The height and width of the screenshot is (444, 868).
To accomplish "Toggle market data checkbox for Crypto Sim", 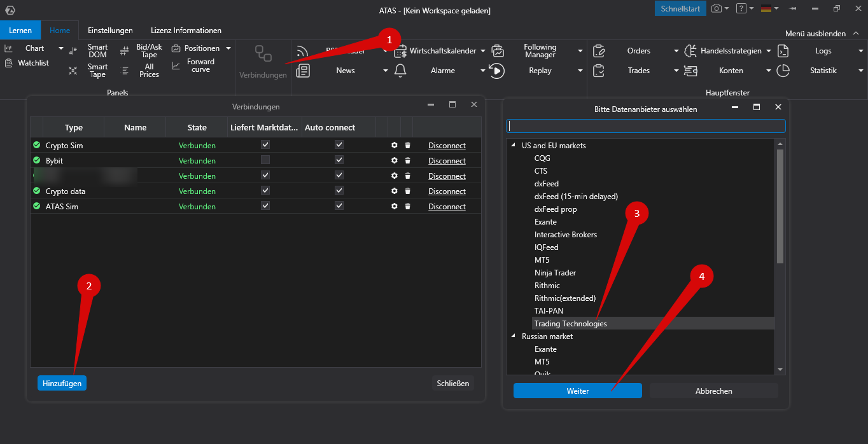I will [265, 145].
